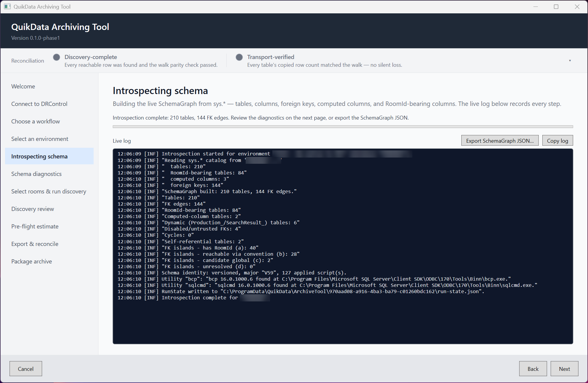
Task: Select the Introspecting schema step
Action: coord(49,156)
